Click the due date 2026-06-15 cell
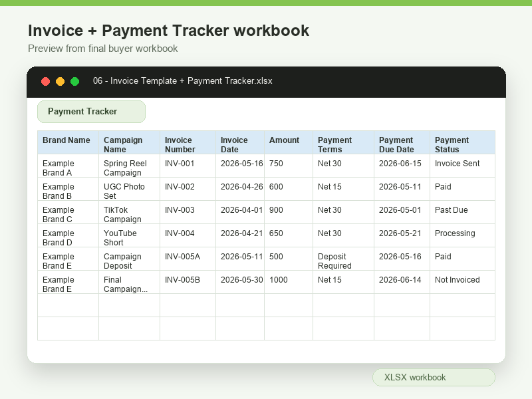 pos(402,166)
